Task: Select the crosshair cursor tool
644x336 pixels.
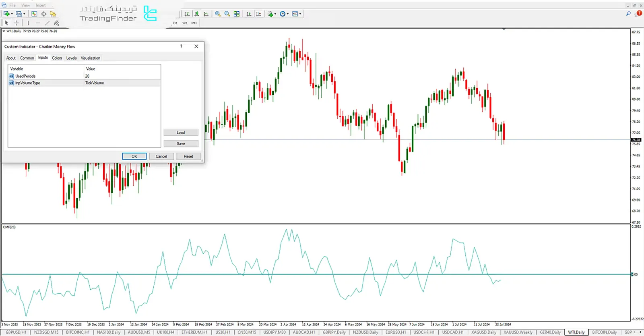Action: [x=16, y=23]
